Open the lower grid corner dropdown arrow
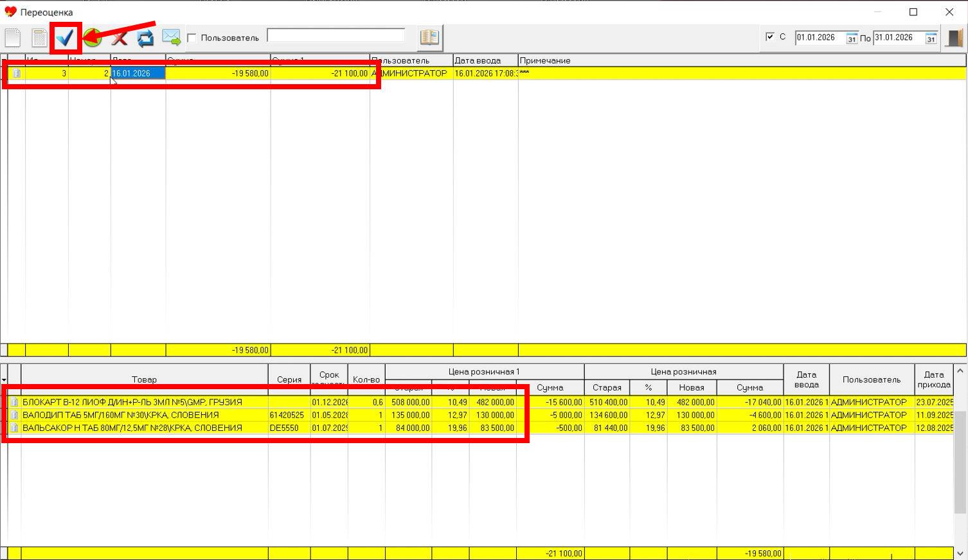Image resolution: width=968 pixels, height=560 pixels. coord(4,380)
